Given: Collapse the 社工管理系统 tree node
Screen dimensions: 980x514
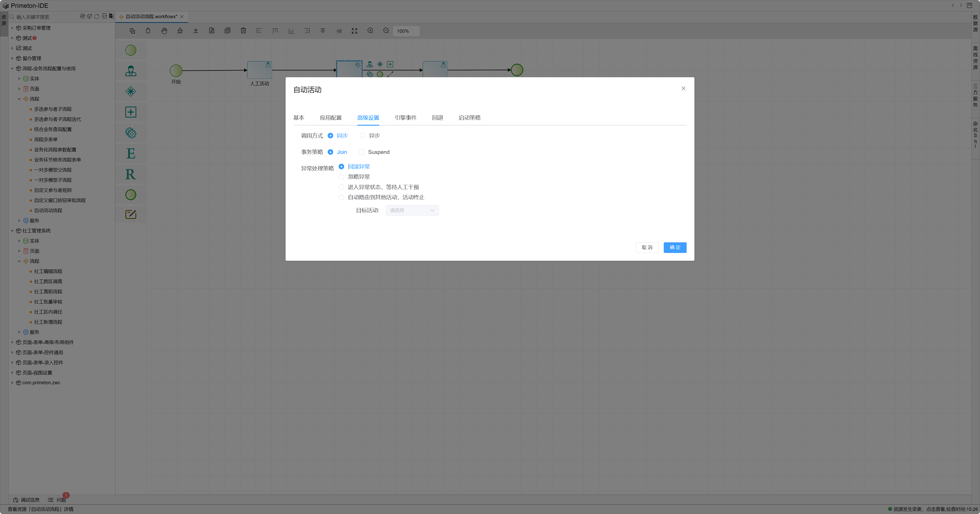Looking at the screenshot, I should [x=12, y=231].
